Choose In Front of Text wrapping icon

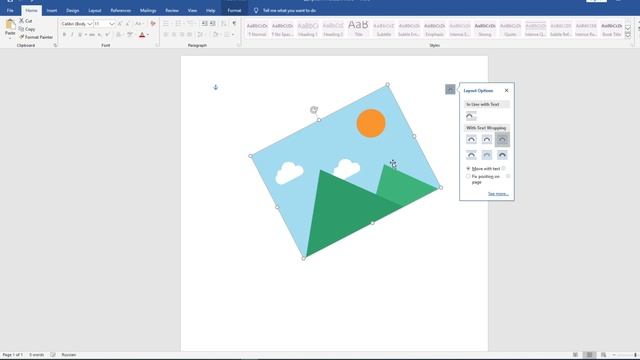tap(502, 155)
